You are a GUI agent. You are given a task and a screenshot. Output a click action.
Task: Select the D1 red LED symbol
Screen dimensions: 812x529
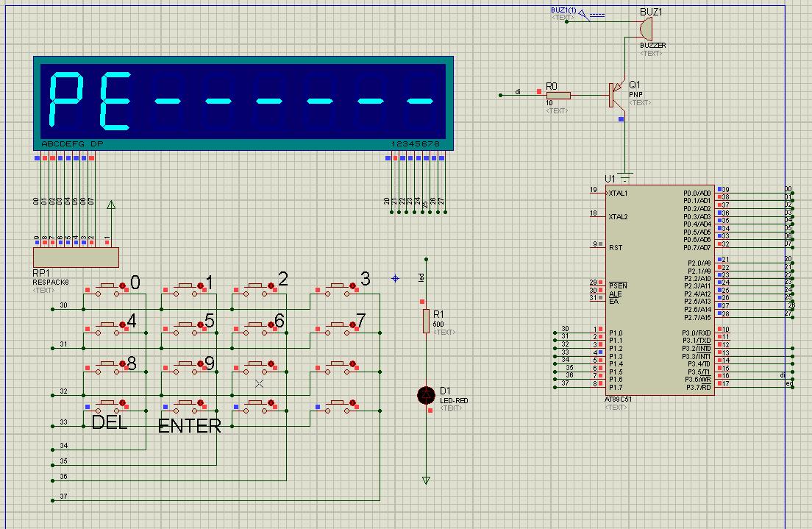click(x=426, y=396)
